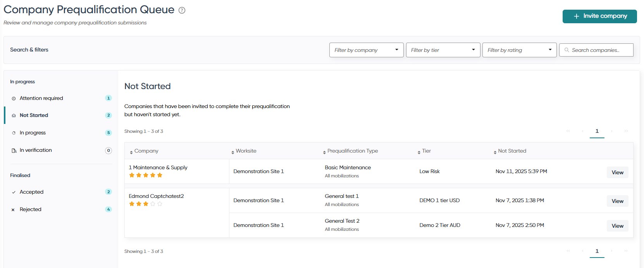
Task: Click the help icon beside the page title
Action: (182, 10)
